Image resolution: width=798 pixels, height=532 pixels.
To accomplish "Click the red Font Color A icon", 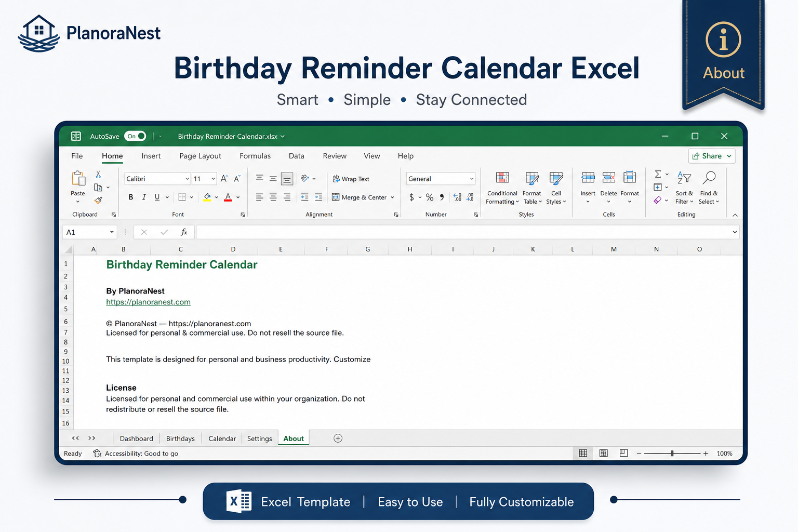I will point(228,197).
